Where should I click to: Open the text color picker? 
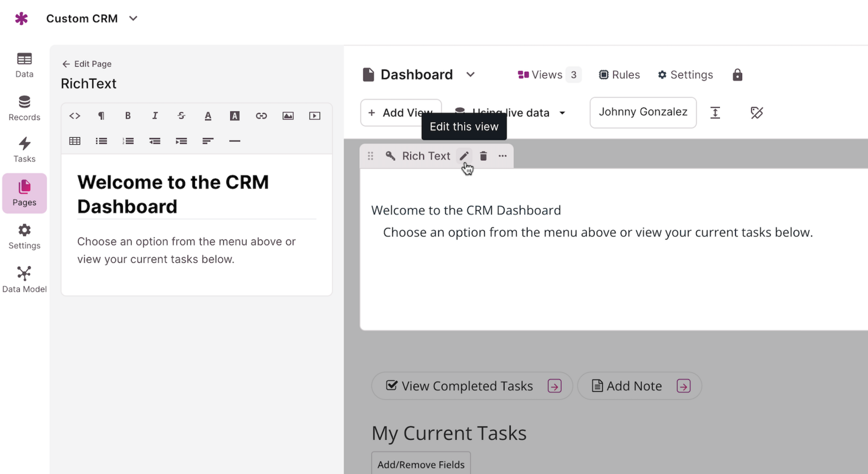click(x=208, y=116)
